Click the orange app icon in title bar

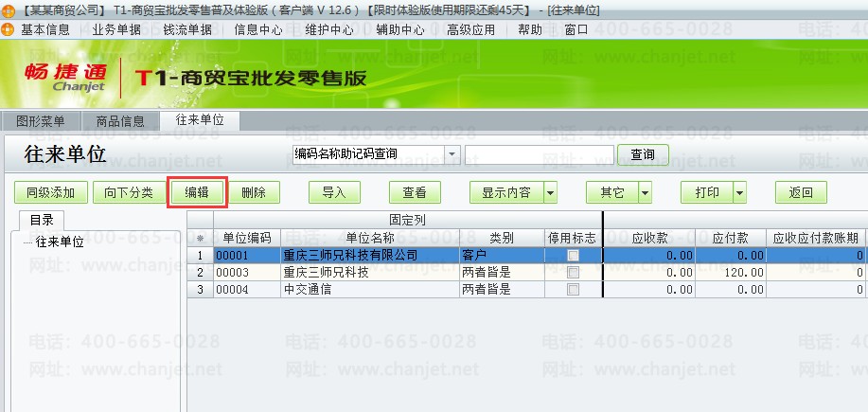[8, 10]
